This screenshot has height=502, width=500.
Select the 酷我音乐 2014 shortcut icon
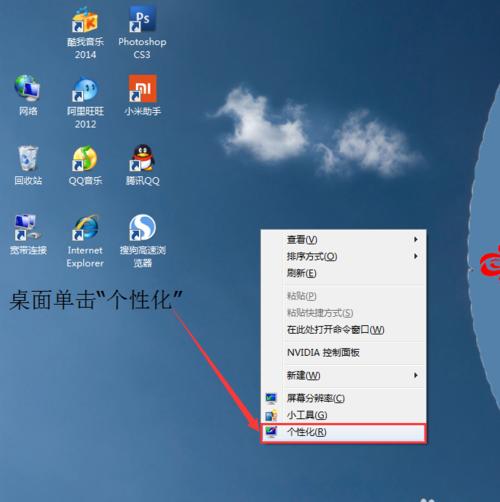tap(85, 20)
